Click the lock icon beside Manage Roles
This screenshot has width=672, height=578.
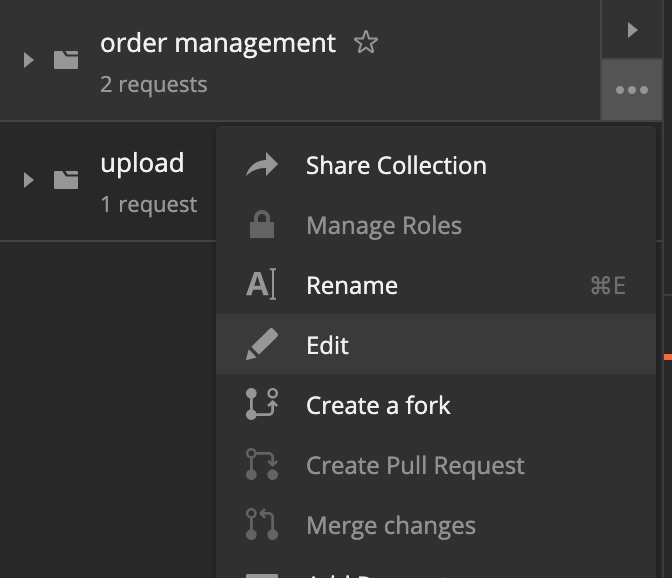tap(261, 226)
